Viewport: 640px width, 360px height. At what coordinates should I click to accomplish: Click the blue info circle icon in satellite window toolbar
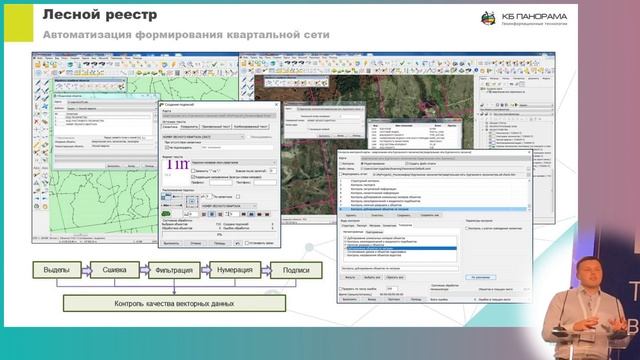476,70
